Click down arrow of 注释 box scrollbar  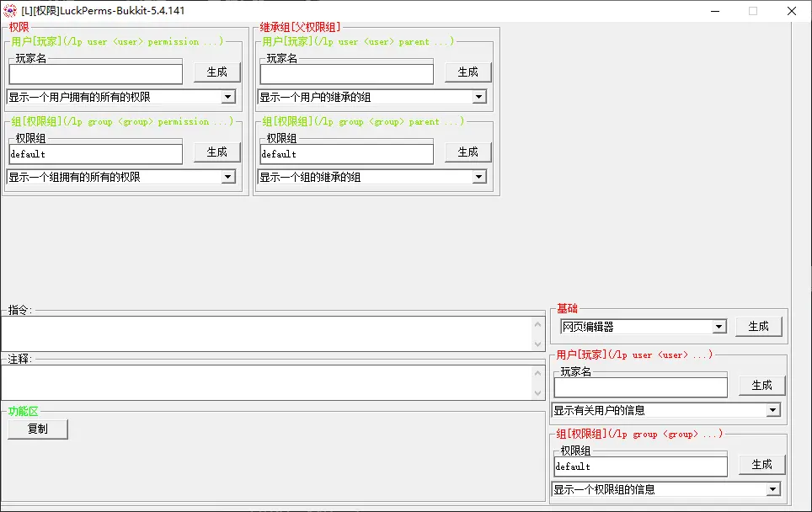pyautogui.click(x=537, y=392)
